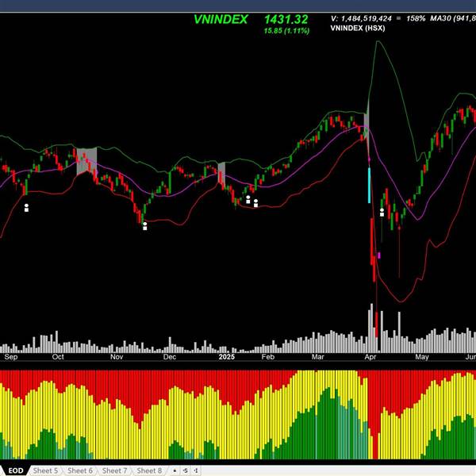Click the 158% volume ratio text
The image size is (476, 476).
pos(416,18)
